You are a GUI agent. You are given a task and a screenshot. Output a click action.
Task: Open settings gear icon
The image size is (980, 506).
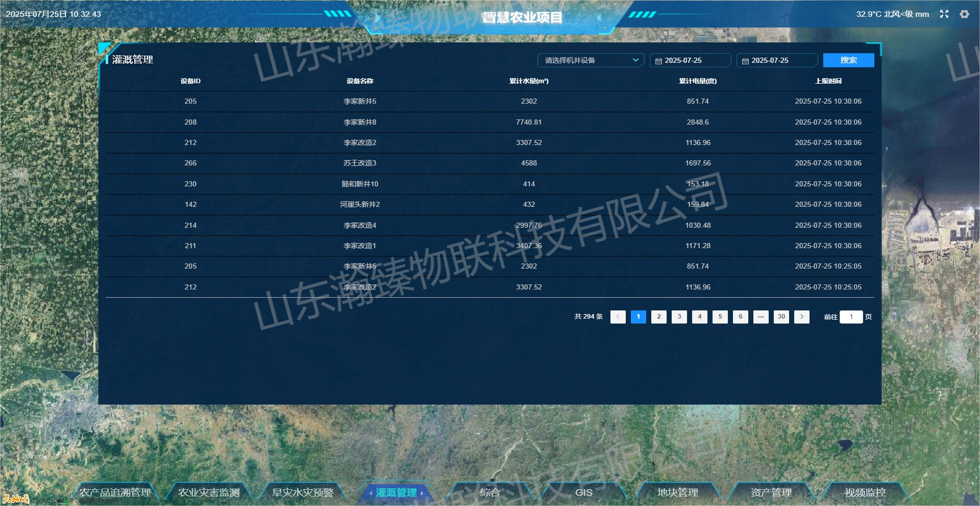point(964,14)
